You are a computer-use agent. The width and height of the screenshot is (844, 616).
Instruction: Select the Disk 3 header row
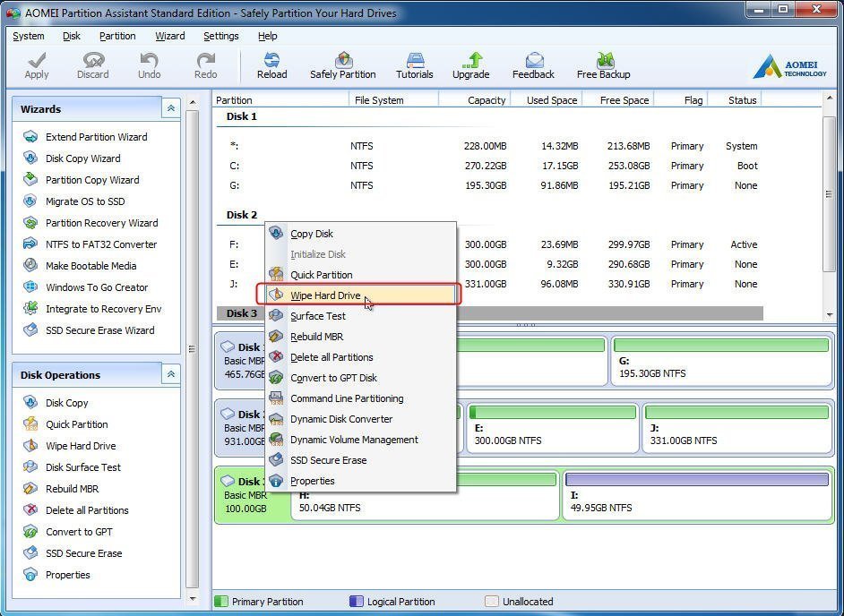click(x=490, y=313)
